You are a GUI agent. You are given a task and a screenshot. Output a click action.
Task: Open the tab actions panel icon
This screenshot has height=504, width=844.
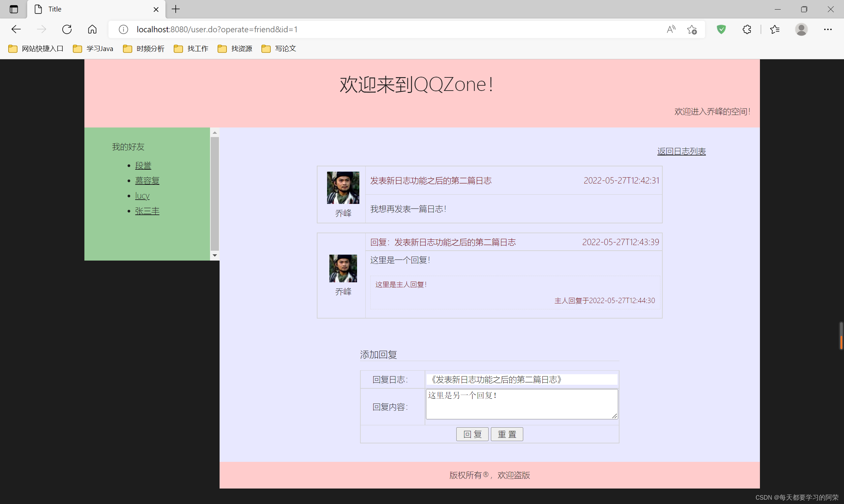pyautogui.click(x=14, y=9)
